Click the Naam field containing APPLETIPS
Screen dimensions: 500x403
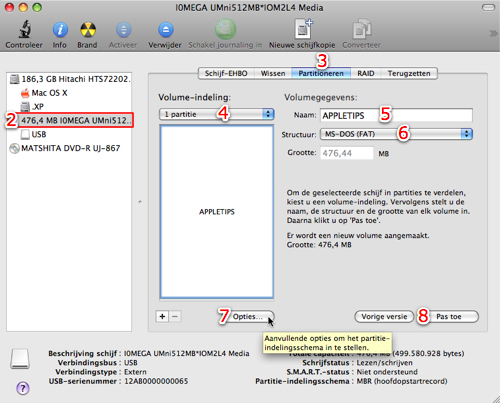(396, 115)
